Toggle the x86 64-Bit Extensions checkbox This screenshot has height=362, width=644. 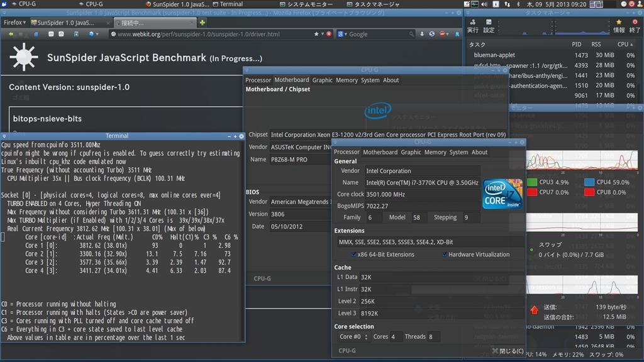[x=354, y=255]
